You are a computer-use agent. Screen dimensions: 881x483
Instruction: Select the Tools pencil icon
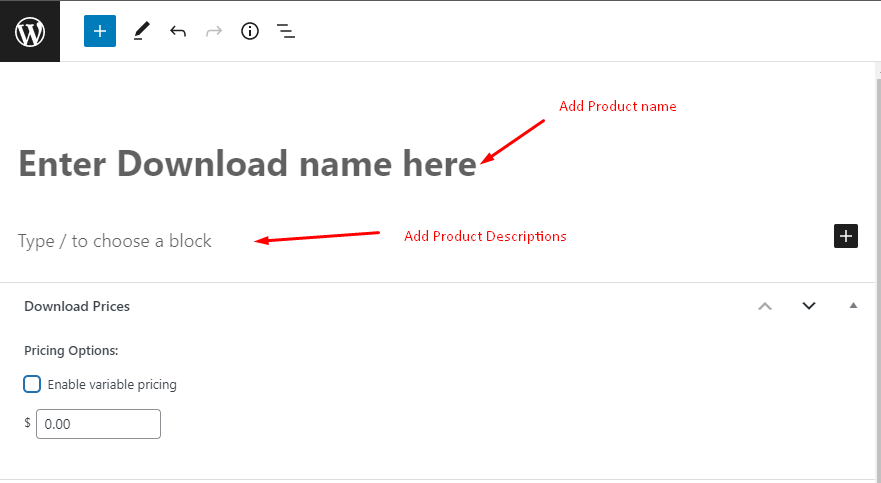[x=142, y=31]
